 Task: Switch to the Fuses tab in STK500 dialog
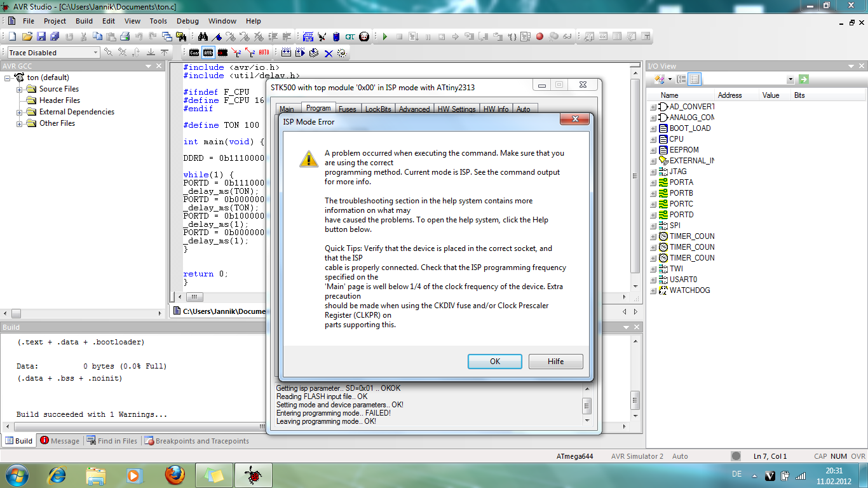[347, 109]
